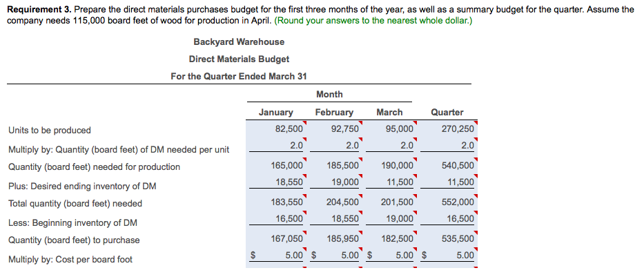644x277 pixels.
Task: Click the Direct Materials Budget heading
Action: pos(239,59)
